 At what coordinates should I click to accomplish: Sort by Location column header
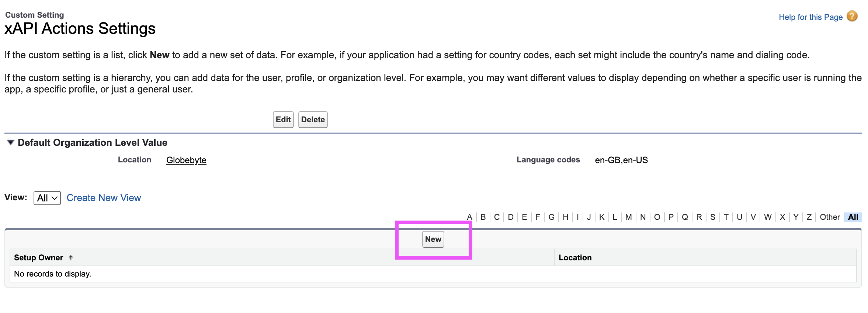[x=575, y=258]
